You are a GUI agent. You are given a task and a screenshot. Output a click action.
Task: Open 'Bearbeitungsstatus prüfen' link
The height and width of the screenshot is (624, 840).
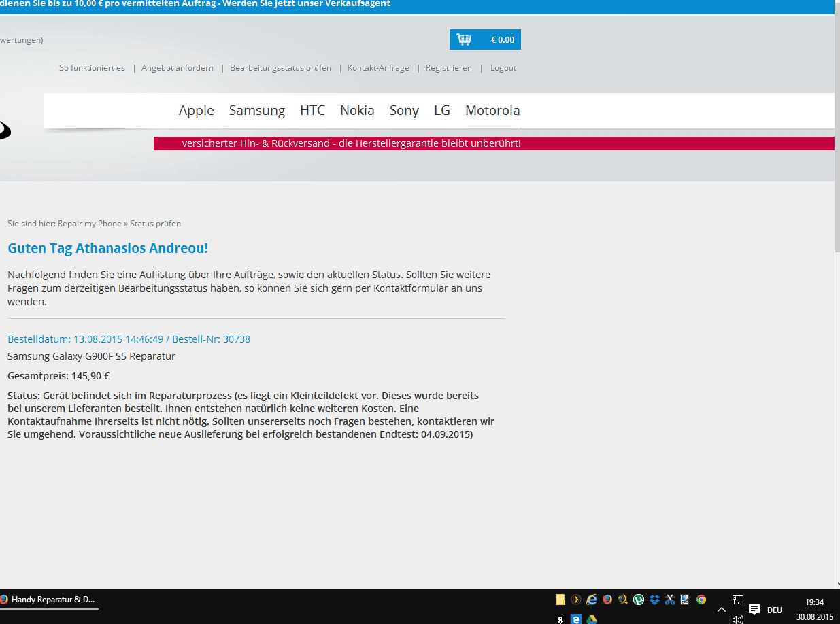point(280,68)
